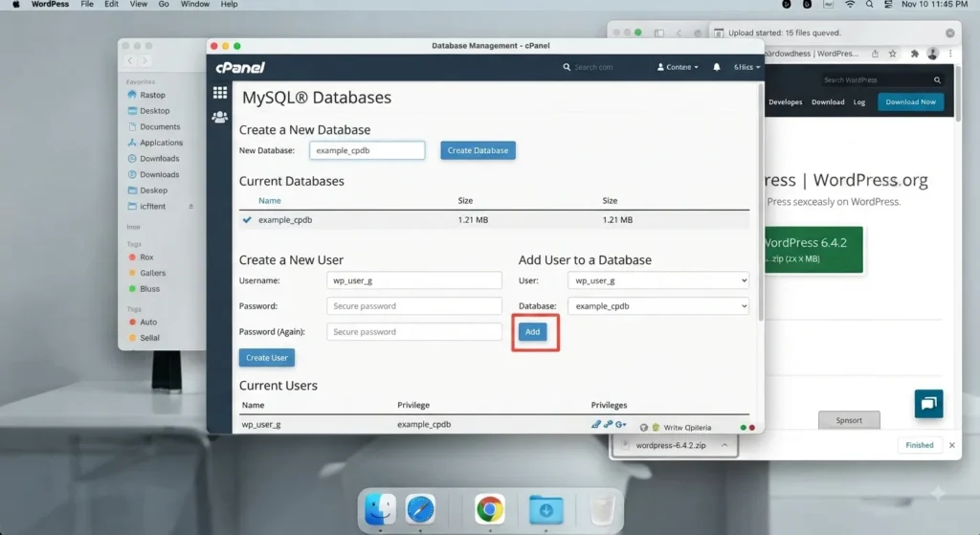Click the Create Database button
The width and height of the screenshot is (980, 535).
(479, 150)
